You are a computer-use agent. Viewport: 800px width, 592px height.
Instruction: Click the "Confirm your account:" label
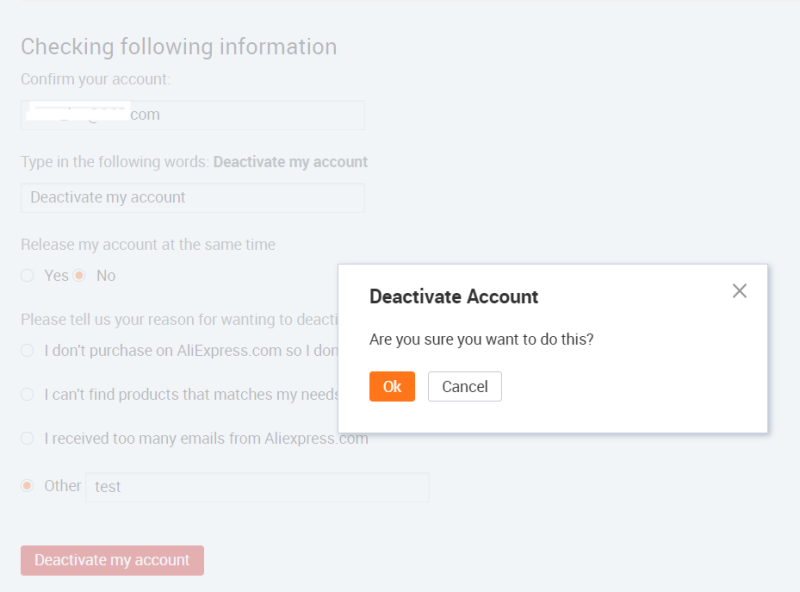[96, 79]
